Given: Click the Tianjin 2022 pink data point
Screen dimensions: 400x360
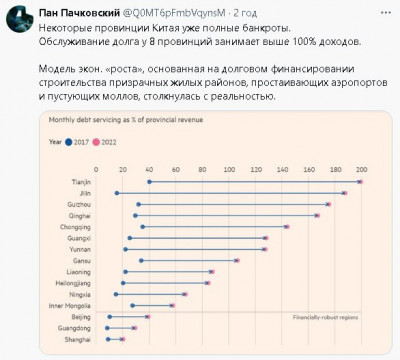Looking at the screenshot, I should click(361, 182).
